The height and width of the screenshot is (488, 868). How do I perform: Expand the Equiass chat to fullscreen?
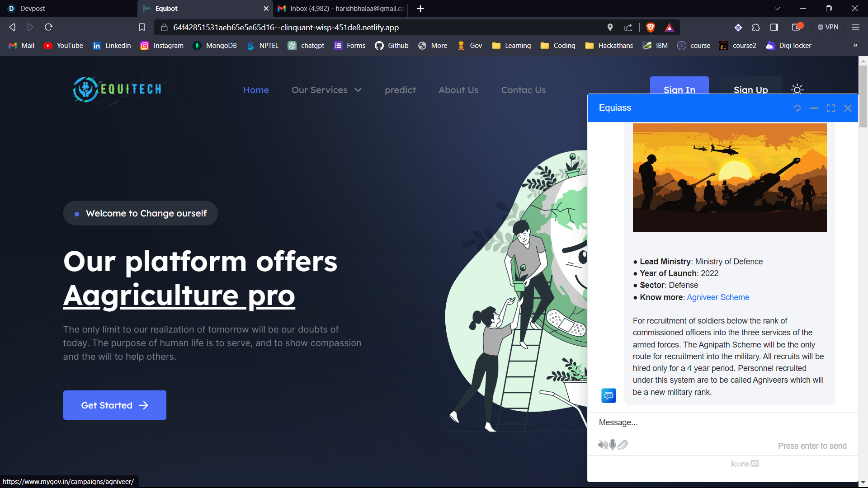point(831,108)
